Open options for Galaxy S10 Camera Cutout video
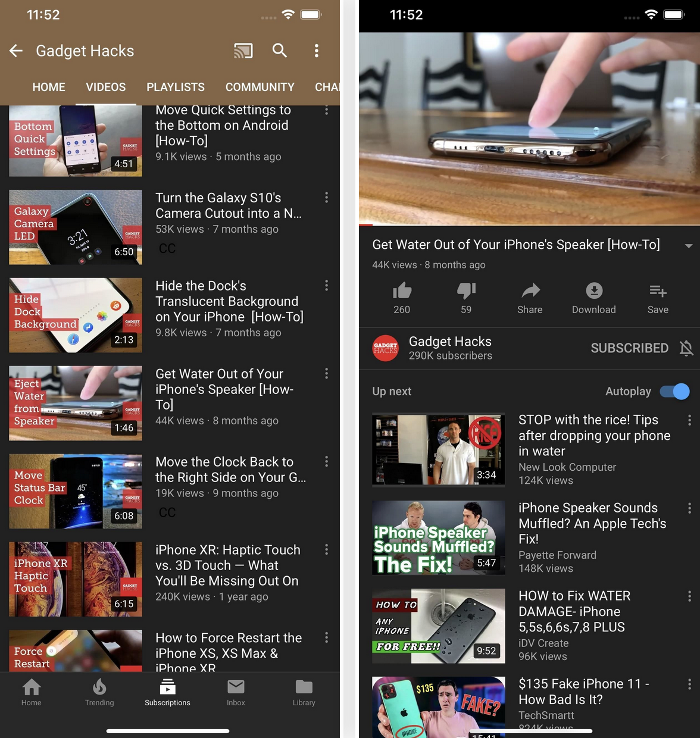This screenshot has height=738, width=700. pyautogui.click(x=326, y=198)
